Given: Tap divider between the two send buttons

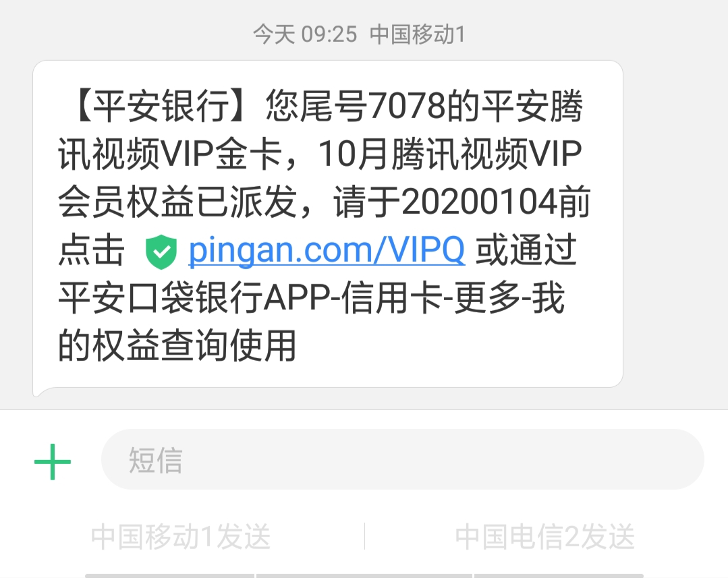Looking at the screenshot, I should point(364,536).
